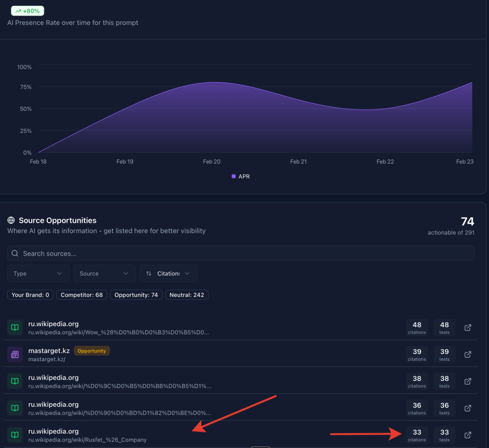Open the mastarget.kz source title
Image resolution: width=489 pixels, height=448 pixels.
(49, 351)
